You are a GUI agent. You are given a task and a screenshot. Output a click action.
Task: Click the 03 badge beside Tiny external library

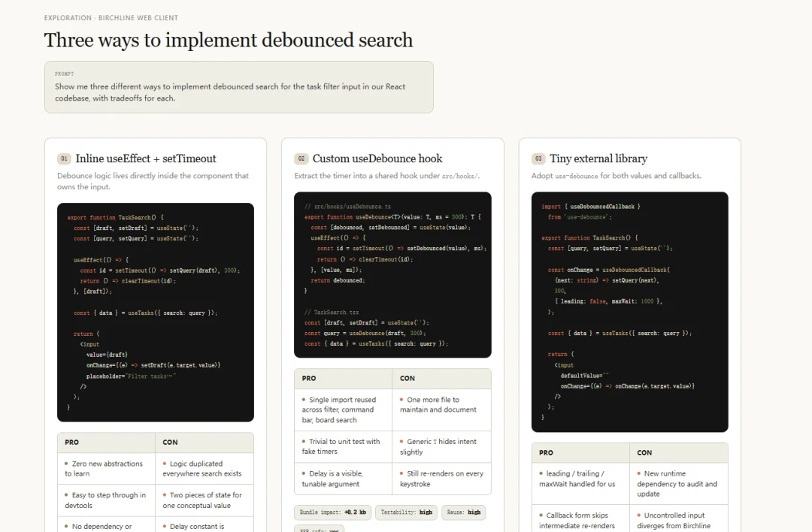pyautogui.click(x=538, y=159)
